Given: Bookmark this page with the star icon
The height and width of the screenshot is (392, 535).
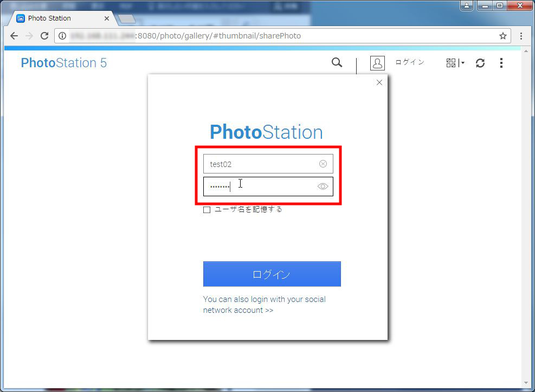Looking at the screenshot, I should pos(503,36).
